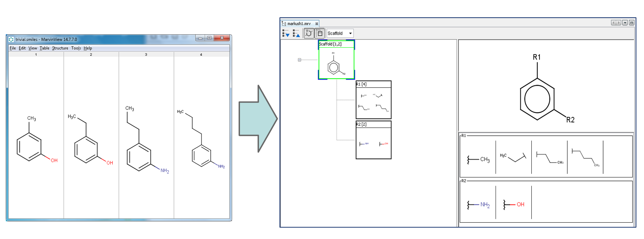This screenshot has width=644, height=239.
Task: Select the R1 [4] node box
Action: (x=373, y=100)
